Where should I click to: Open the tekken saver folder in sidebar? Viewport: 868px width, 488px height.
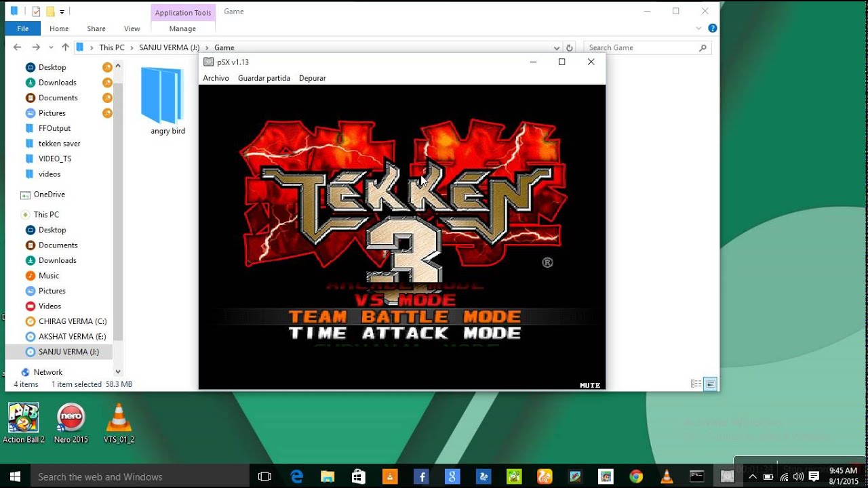[x=59, y=144]
